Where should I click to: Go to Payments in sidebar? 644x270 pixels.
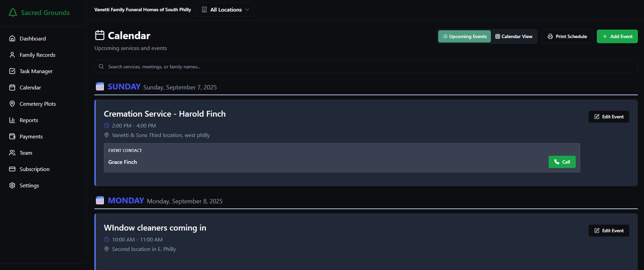[31, 136]
